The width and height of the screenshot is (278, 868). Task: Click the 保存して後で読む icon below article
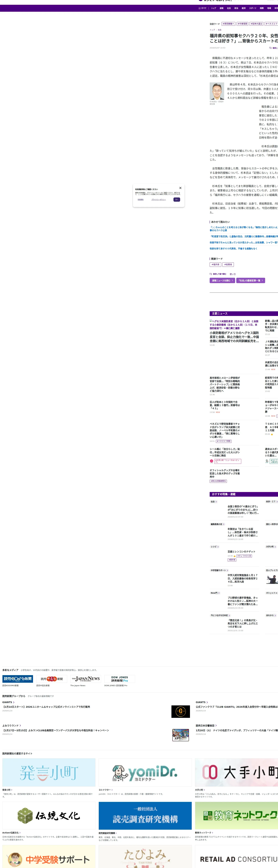[x=211, y=274]
